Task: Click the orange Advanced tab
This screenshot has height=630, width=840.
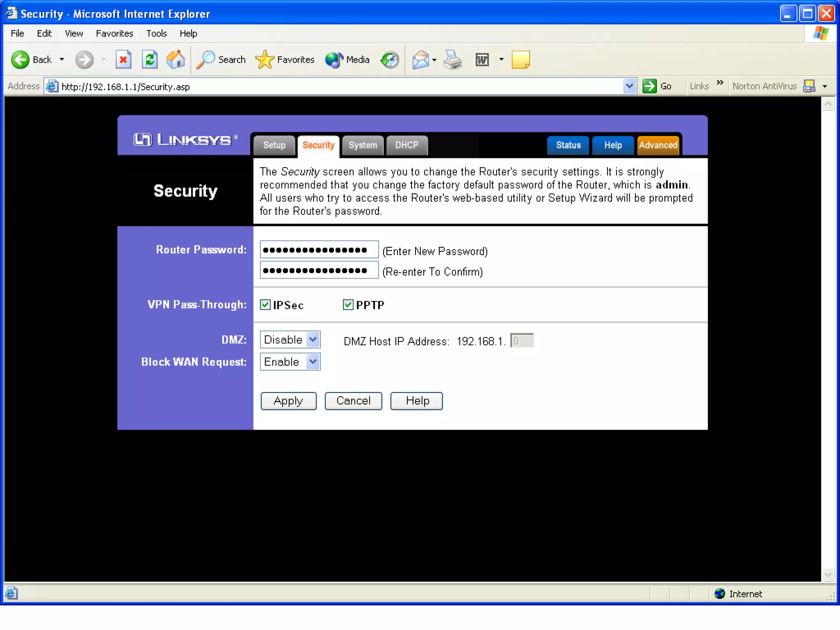Action: click(x=657, y=145)
